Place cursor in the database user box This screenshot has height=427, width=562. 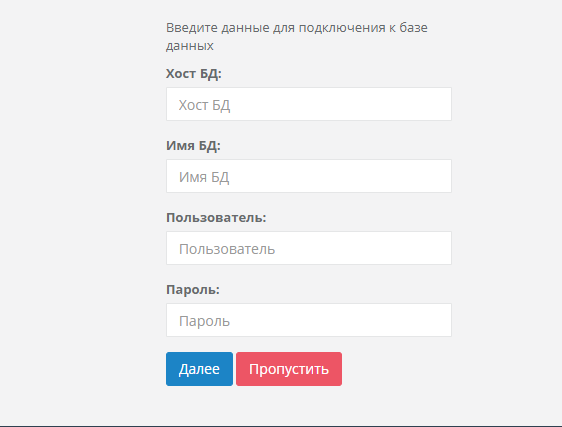click(309, 248)
